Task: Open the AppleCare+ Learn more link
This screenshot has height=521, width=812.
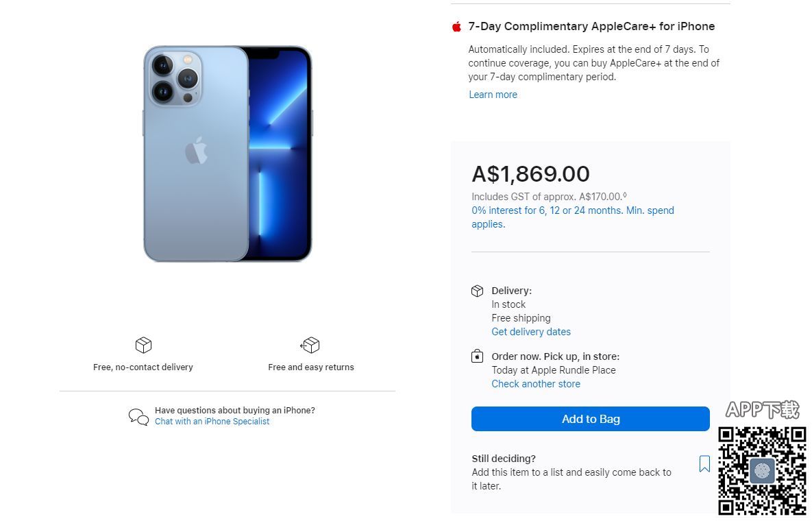Action: point(493,95)
